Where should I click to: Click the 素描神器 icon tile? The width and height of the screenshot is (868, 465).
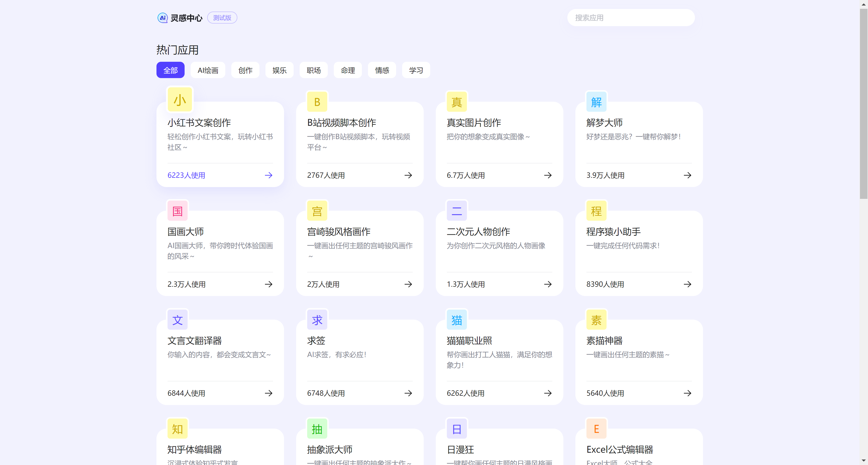pos(596,320)
